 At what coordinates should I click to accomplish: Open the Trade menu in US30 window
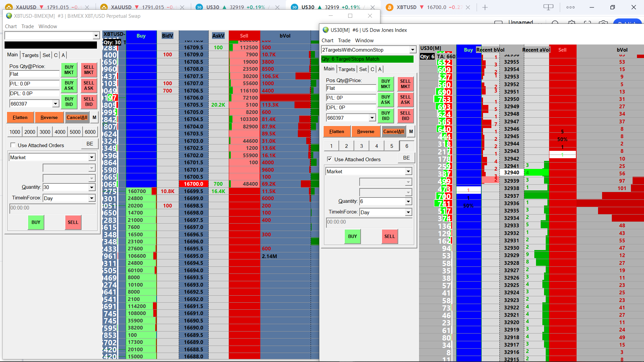tap(344, 41)
